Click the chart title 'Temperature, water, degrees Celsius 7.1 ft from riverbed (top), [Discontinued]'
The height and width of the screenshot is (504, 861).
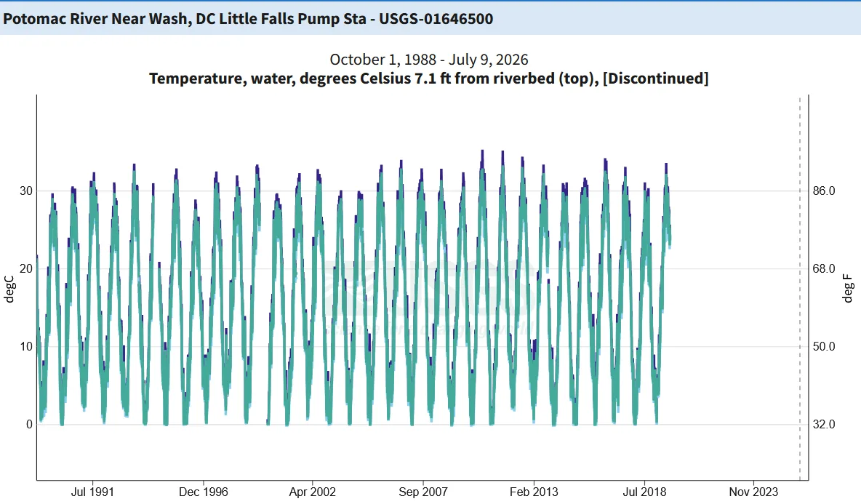[429, 79]
